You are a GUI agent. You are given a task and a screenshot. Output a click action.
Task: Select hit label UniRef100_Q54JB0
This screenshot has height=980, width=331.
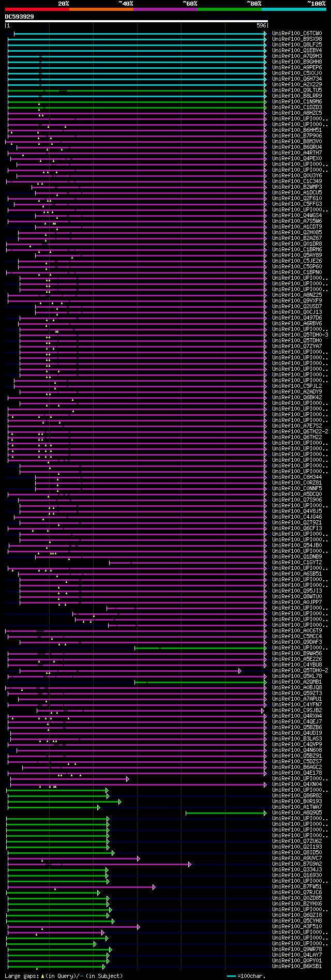297,546
